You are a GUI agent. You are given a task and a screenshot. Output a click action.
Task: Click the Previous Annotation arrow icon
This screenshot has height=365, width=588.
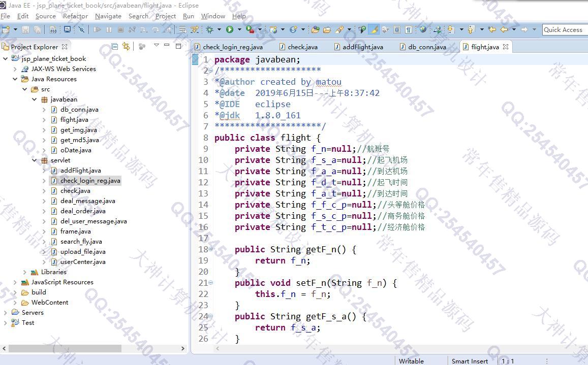click(x=471, y=29)
